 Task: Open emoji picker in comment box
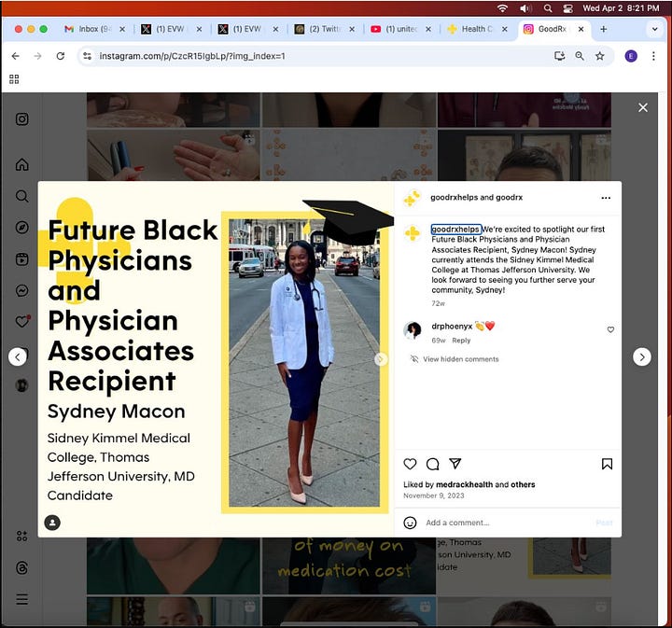[x=410, y=523]
